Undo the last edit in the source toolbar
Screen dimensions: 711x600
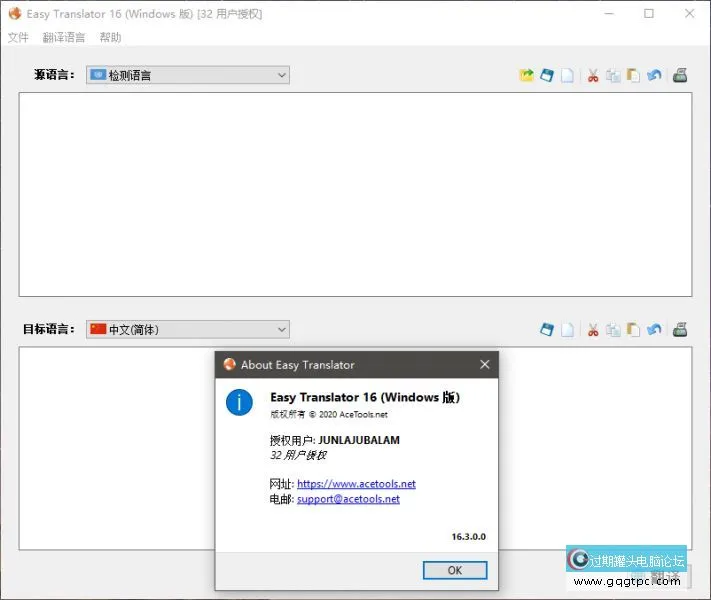654,75
